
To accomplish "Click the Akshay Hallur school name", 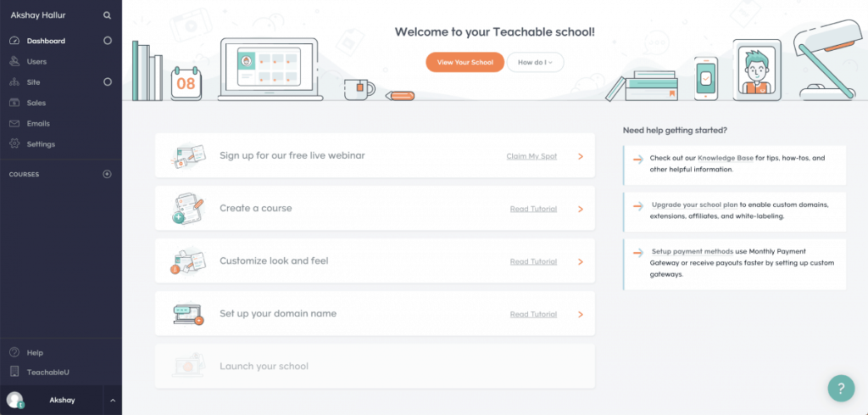I will coord(38,15).
